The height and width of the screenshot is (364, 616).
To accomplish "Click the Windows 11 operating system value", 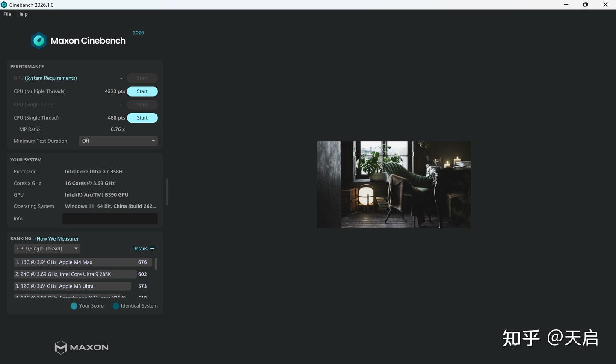I will coord(111,206).
